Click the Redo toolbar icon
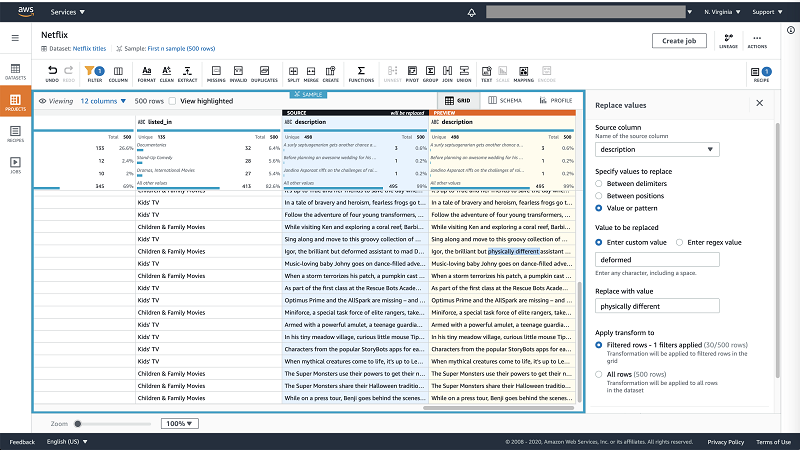The height and width of the screenshot is (450, 800). (x=69, y=73)
